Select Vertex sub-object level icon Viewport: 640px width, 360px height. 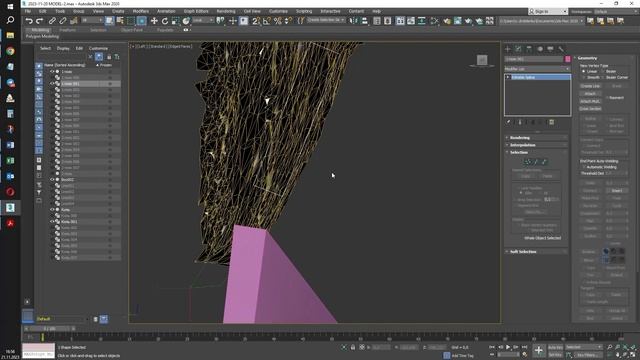(x=527, y=162)
